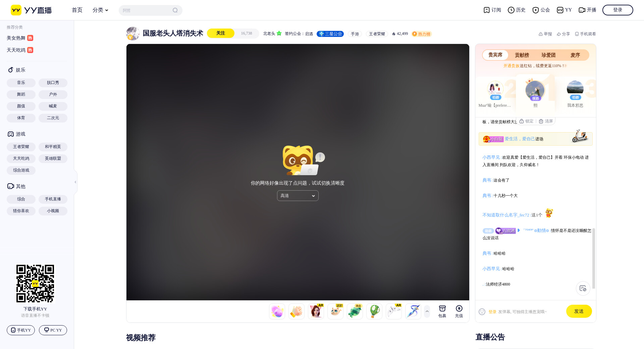Click 熙 avatar in the VIP ranking
The image size is (644, 349).
click(535, 90)
